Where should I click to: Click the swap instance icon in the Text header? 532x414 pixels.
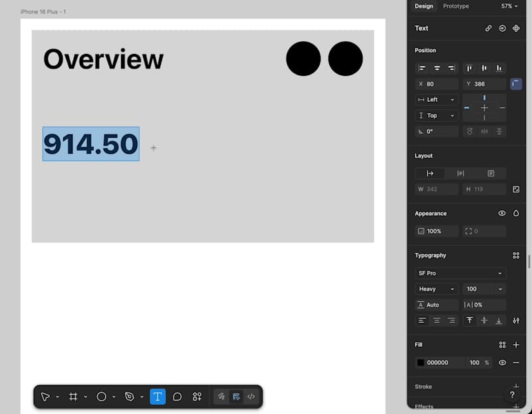coord(502,28)
